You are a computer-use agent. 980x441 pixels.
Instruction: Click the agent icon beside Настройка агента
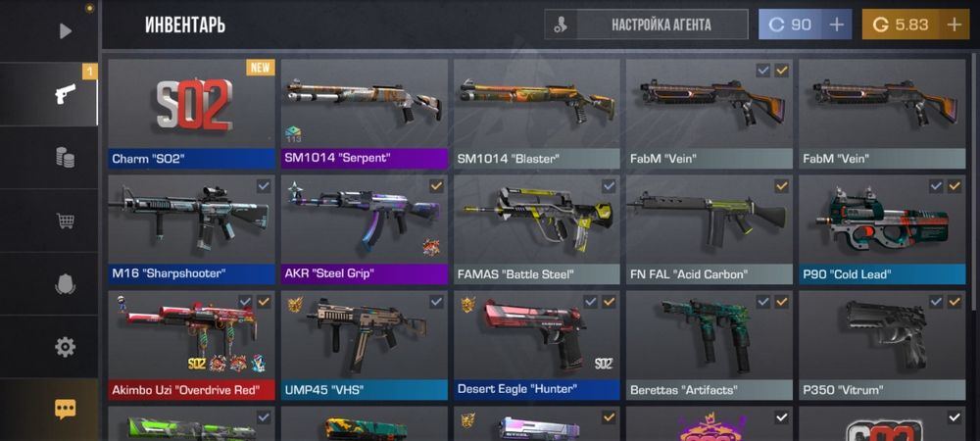[561, 24]
